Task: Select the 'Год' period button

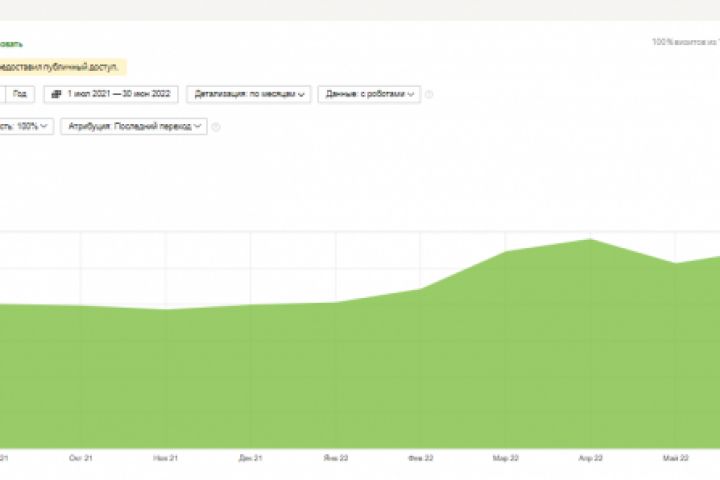Action: pyautogui.click(x=20, y=94)
